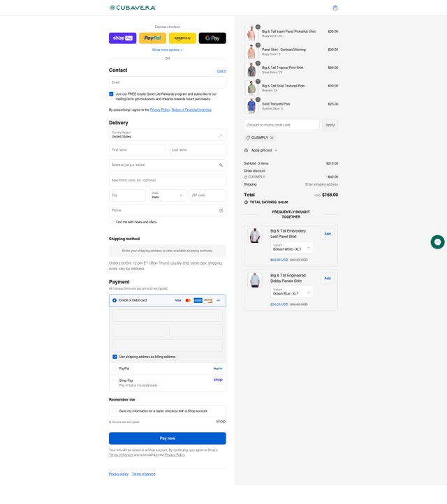The height and width of the screenshot is (504, 447).
Task: Expand Show more options
Action: 167,50
